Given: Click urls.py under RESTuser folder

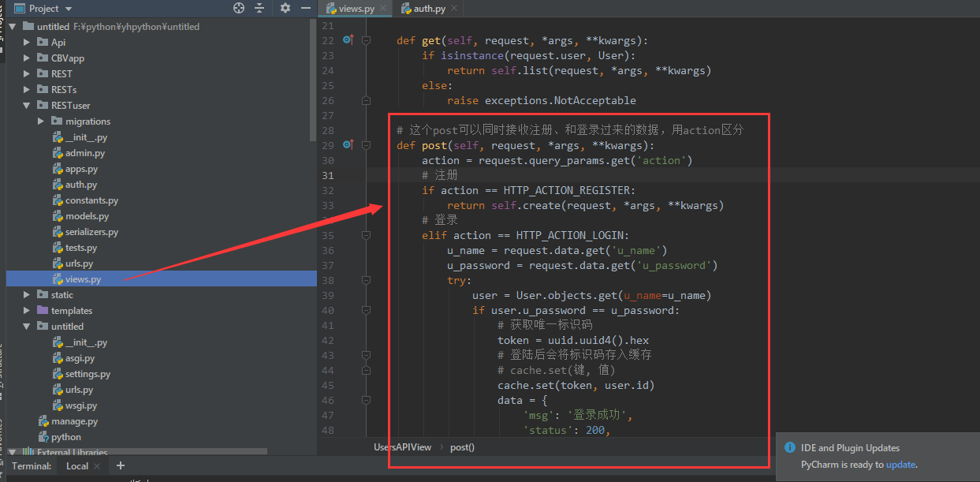Looking at the screenshot, I should 80,263.
